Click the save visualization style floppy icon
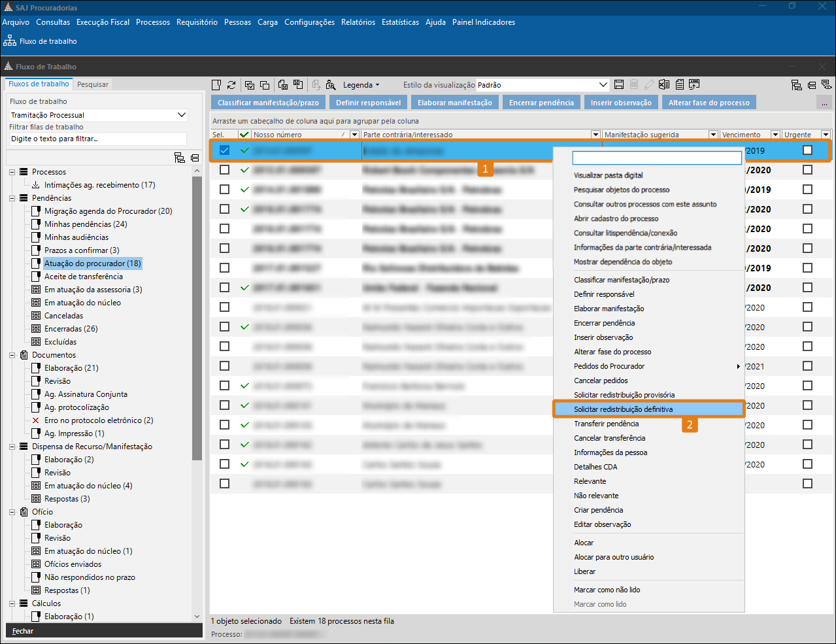Image resolution: width=836 pixels, height=644 pixels. [x=619, y=85]
